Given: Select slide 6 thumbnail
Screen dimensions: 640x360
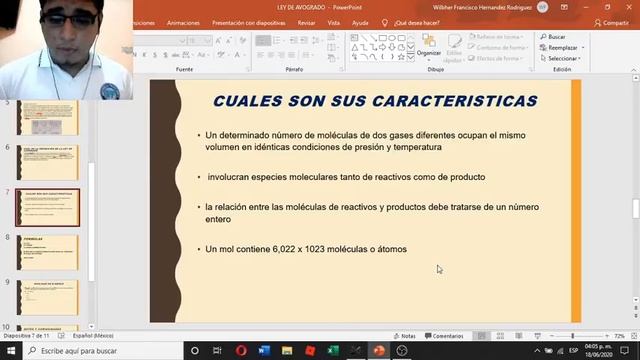Looking at the screenshot, I should (x=47, y=162).
